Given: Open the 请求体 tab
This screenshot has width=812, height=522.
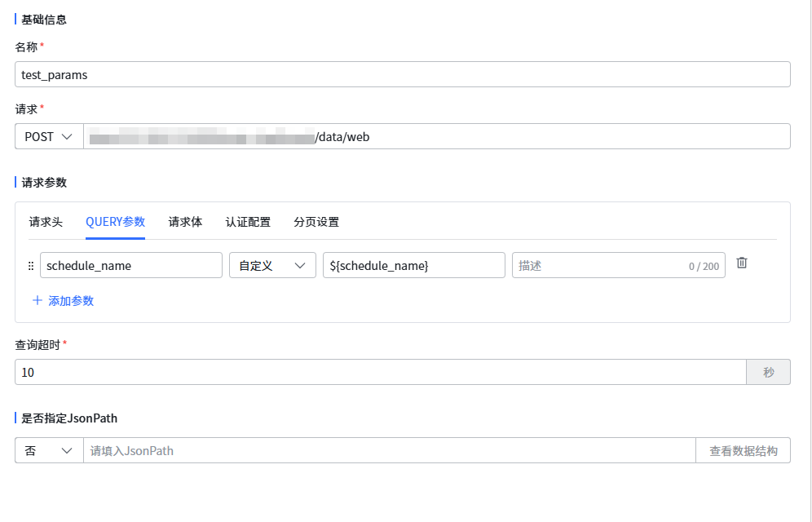Looking at the screenshot, I should (185, 222).
